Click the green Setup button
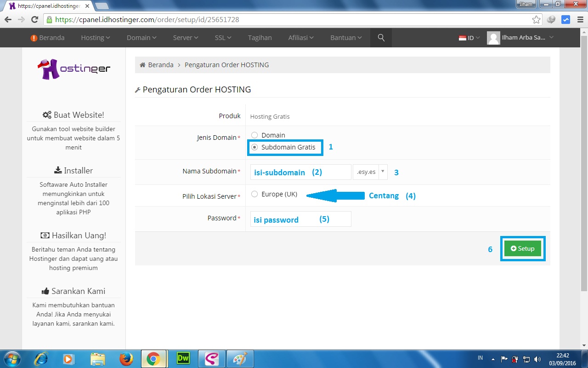 coord(522,248)
